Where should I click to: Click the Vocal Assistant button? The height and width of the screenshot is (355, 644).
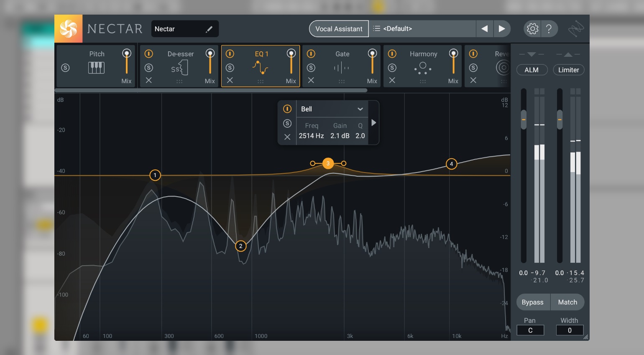point(338,28)
